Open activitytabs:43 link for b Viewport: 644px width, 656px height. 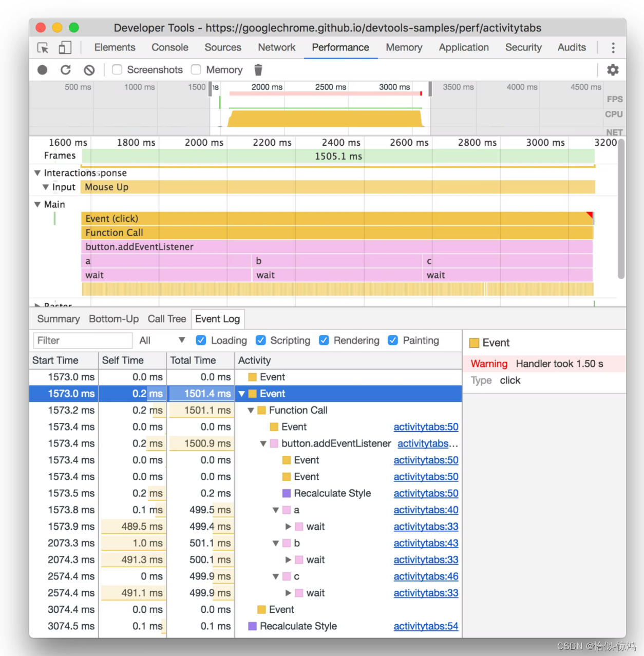click(x=426, y=543)
